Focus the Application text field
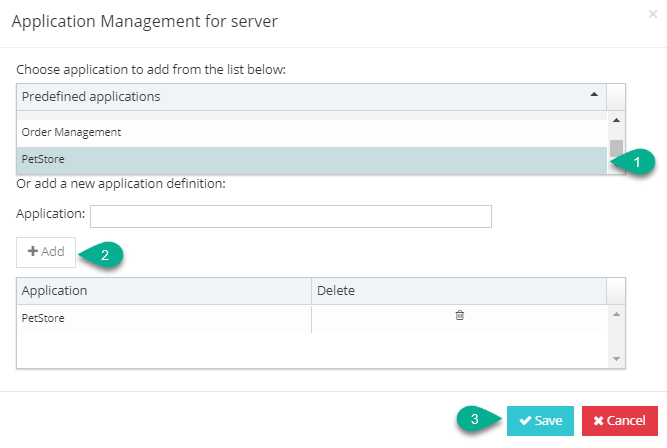The height and width of the screenshot is (448, 667). (290, 216)
